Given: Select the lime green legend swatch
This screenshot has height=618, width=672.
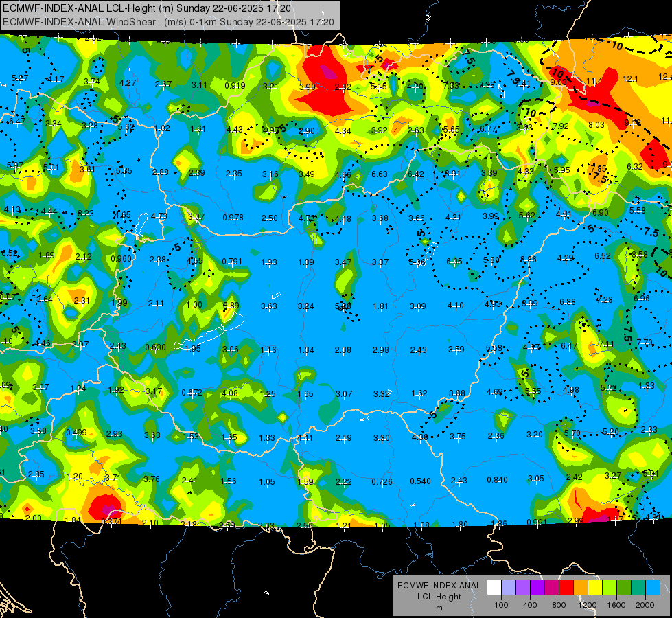Looking at the screenshot, I should (610, 587).
